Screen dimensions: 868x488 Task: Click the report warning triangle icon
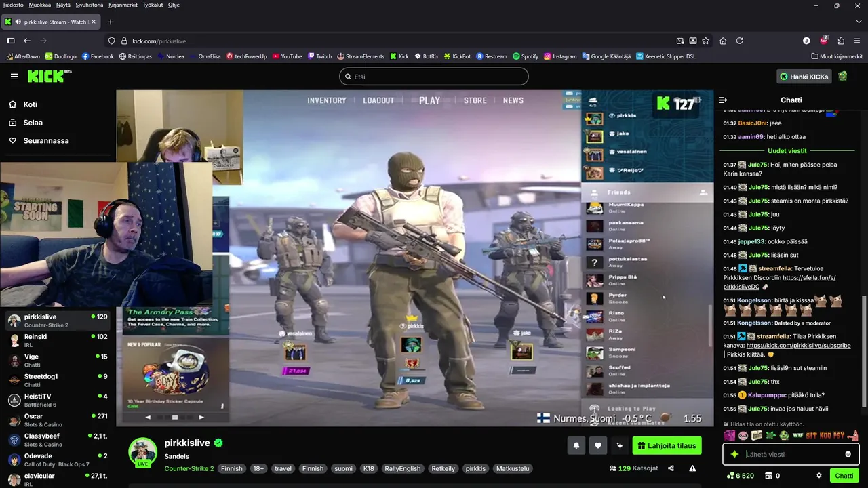(692, 468)
